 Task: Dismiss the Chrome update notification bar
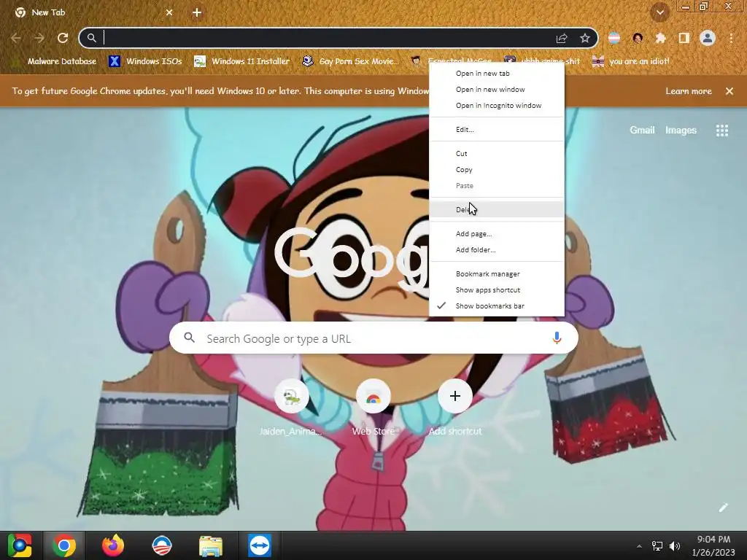coord(729,91)
